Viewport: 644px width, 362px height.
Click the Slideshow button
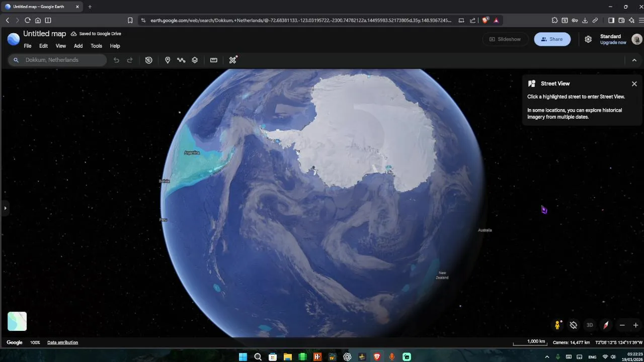(505, 39)
